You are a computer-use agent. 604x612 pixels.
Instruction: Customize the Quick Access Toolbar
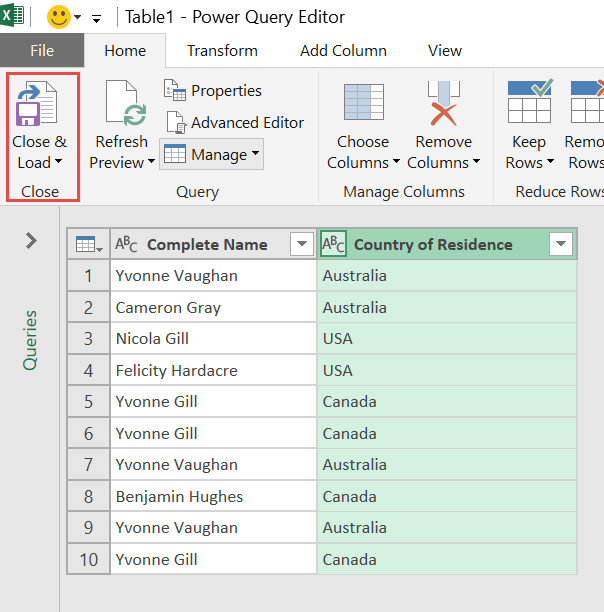coord(96,18)
